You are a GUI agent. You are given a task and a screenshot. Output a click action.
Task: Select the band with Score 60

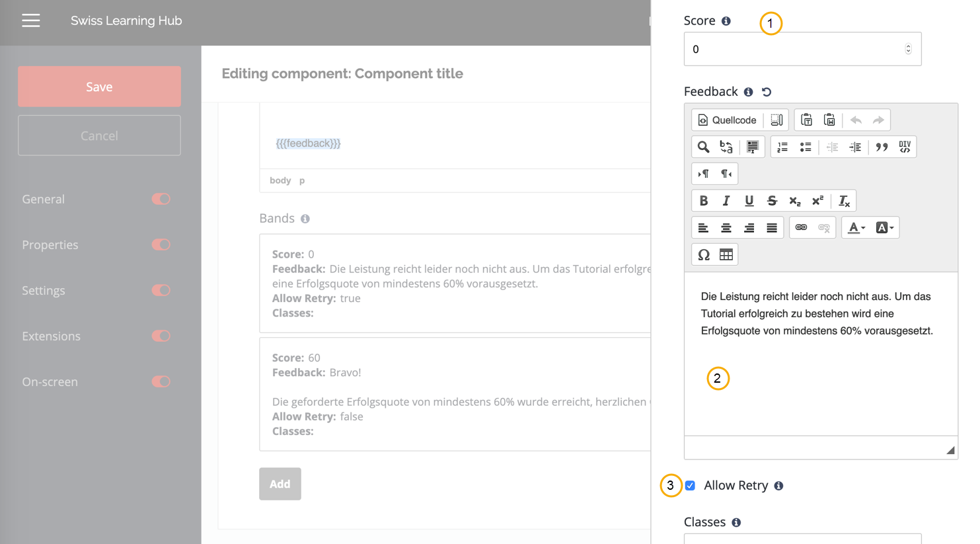(x=455, y=394)
